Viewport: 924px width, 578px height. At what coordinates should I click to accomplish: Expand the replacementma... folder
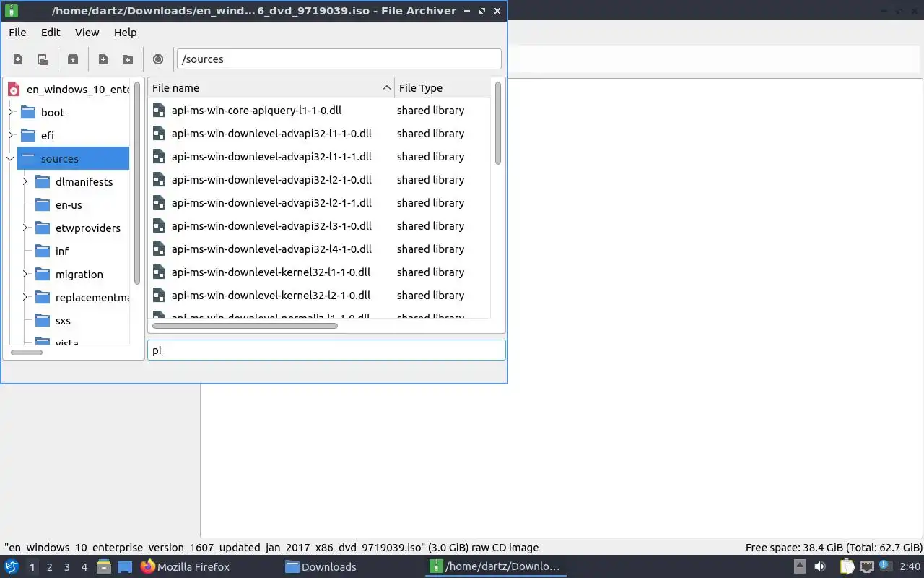(25, 298)
